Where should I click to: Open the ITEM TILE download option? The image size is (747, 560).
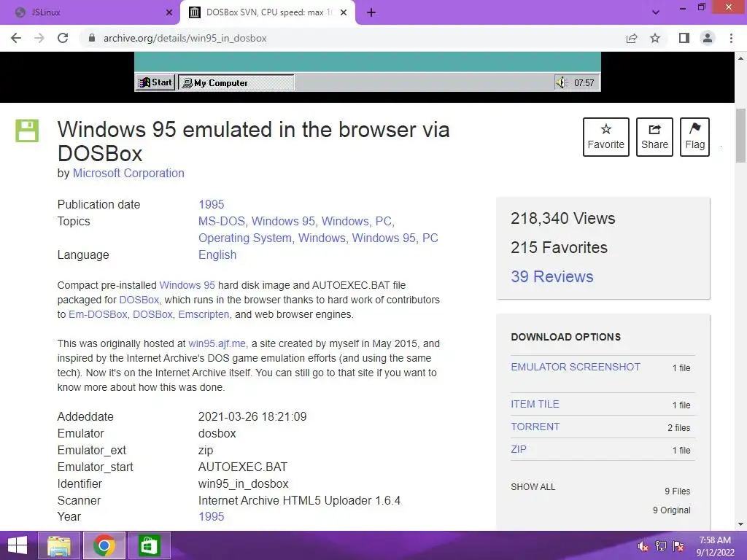click(x=535, y=404)
